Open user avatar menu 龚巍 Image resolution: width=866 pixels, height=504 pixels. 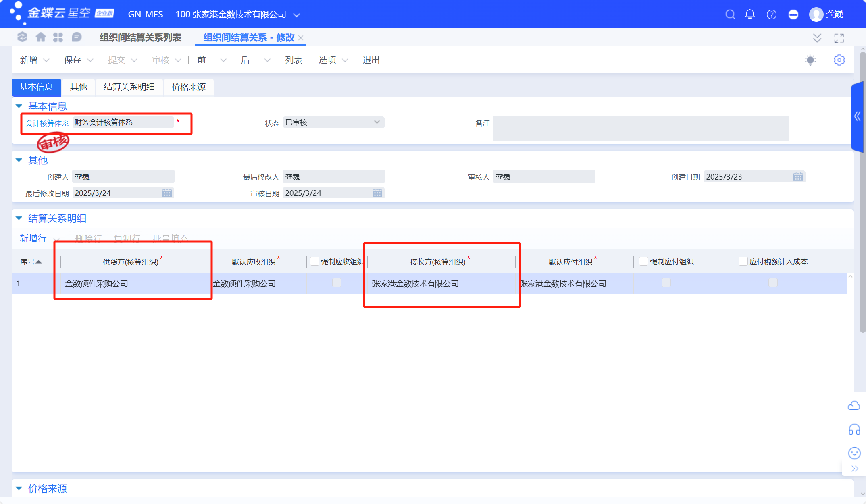coord(826,15)
